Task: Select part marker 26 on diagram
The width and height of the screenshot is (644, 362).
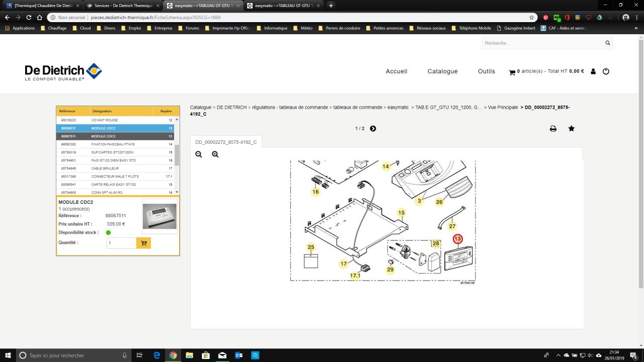Action: 439,202
